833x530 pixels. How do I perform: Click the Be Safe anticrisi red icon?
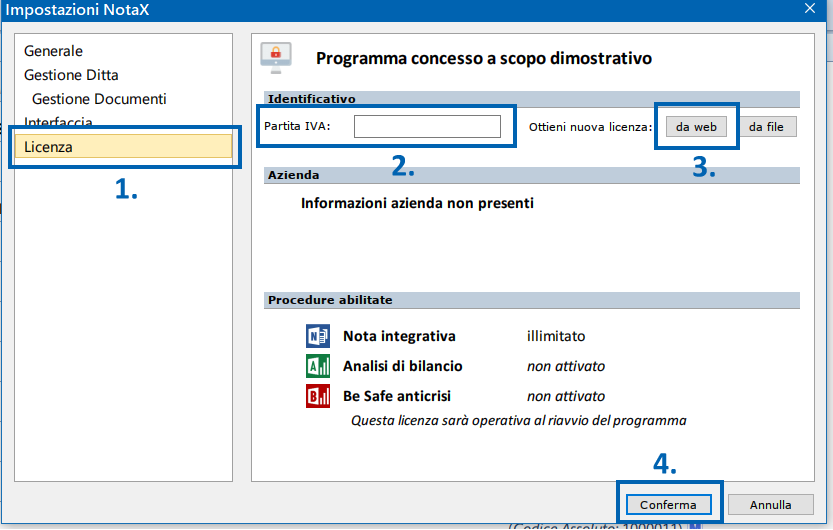(318, 396)
